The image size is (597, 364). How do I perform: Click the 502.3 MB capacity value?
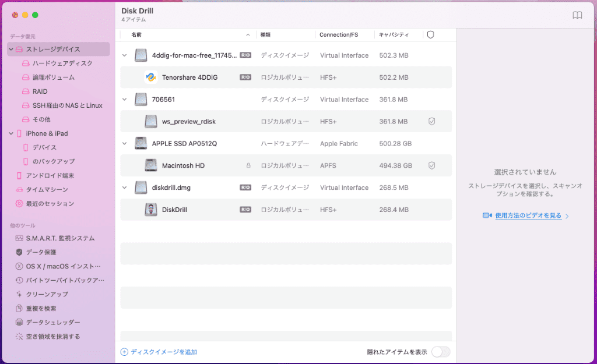click(394, 55)
